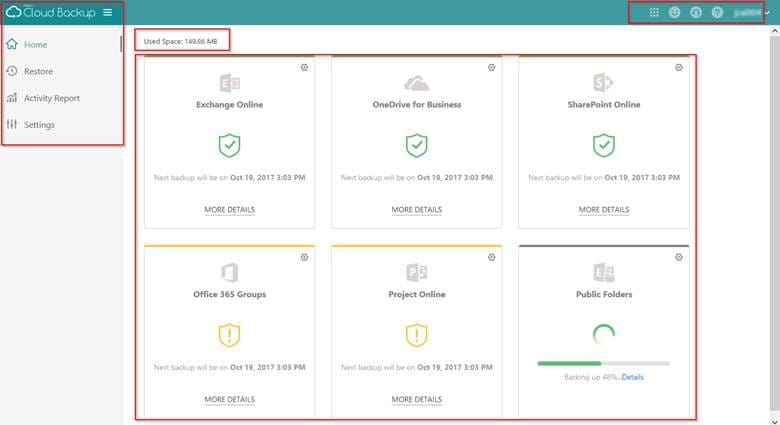Click the smiley feedback icon
The image size is (780, 425).
[675, 12]
